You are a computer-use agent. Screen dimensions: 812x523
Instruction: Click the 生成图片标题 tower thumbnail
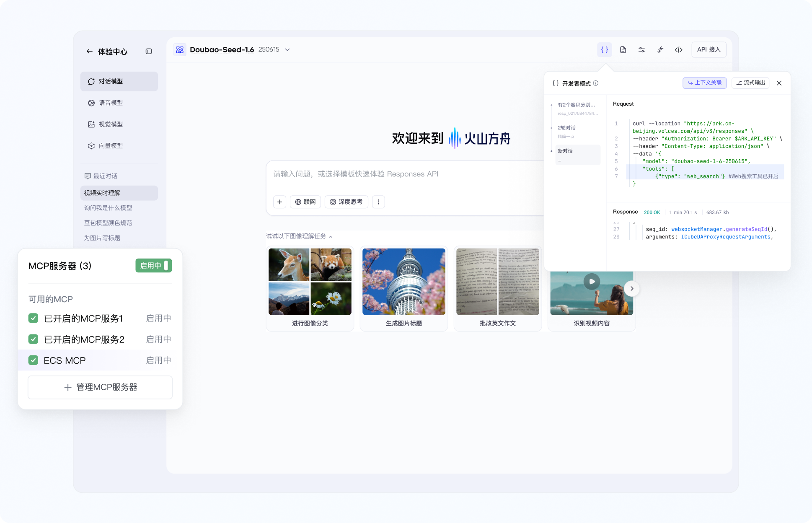coord(403,282)
